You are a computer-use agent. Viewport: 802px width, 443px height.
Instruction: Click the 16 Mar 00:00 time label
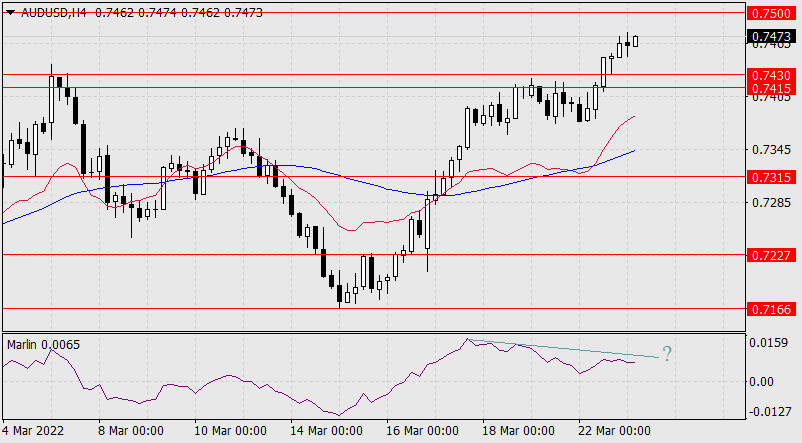pyautogui.click(x=422, y=431)
